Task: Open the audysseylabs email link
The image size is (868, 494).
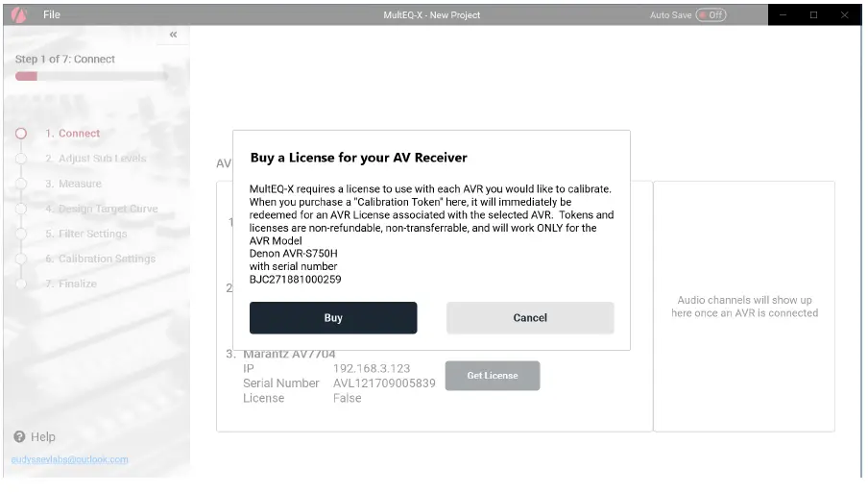Action: pos(70,459)
